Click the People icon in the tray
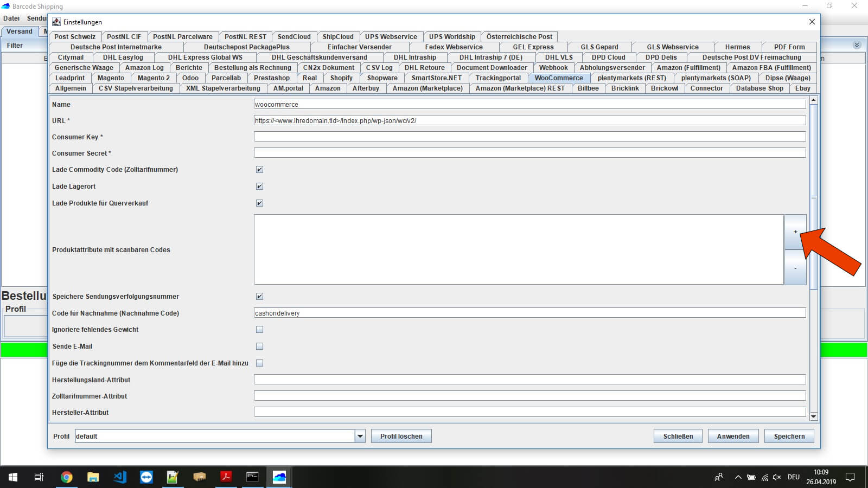This screenshot has width=868, height=488. (719, 477)
